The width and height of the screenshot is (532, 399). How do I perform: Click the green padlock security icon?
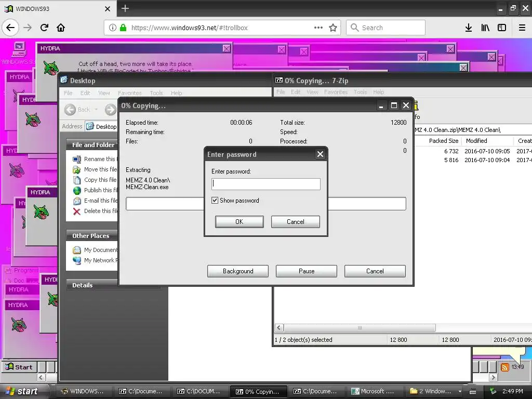click(x=123, y=28)
